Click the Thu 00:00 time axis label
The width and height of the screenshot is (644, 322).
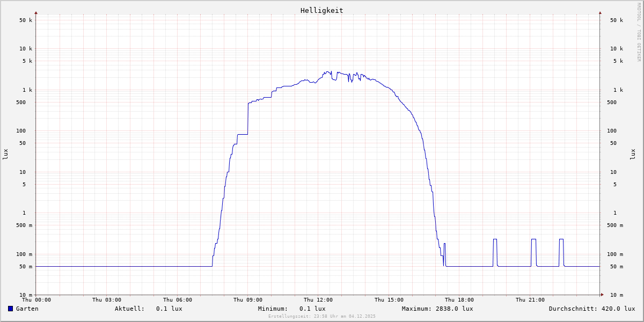36,300
